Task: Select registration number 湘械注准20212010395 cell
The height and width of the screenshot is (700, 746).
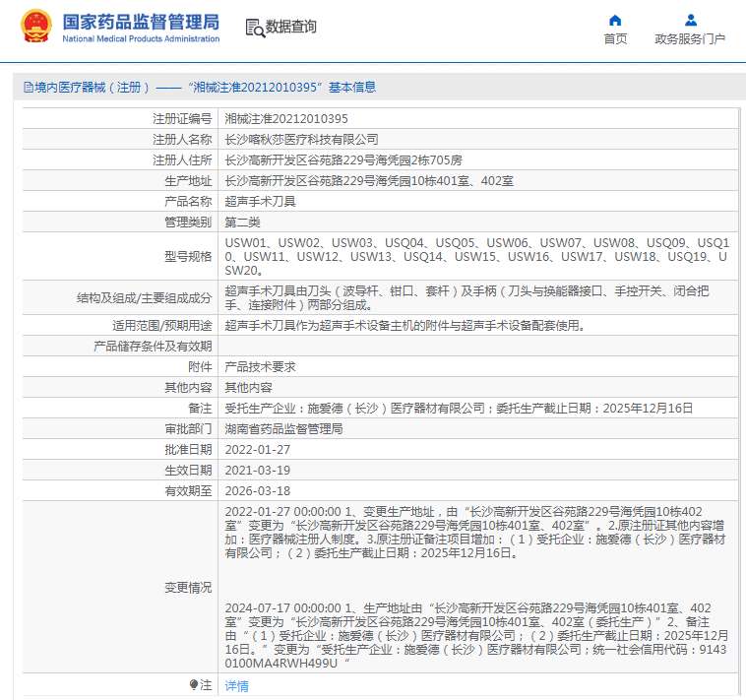Action: (286, 118)
